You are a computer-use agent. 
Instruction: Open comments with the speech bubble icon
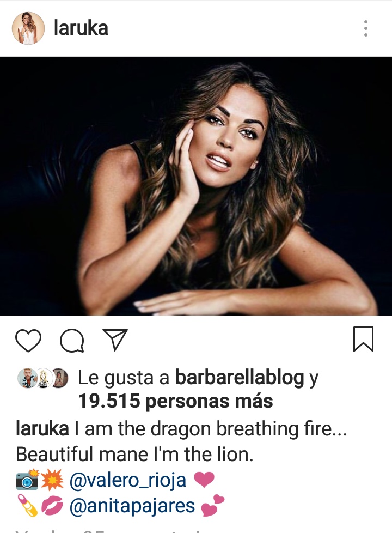(72, 340)
